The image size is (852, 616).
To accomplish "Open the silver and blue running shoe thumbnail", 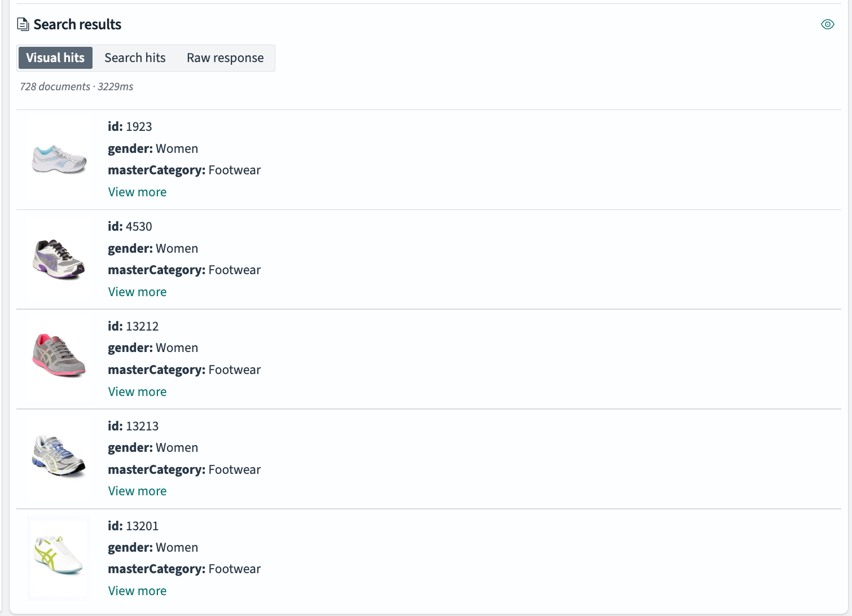I will pyautogui.click(x=59, y=455).
